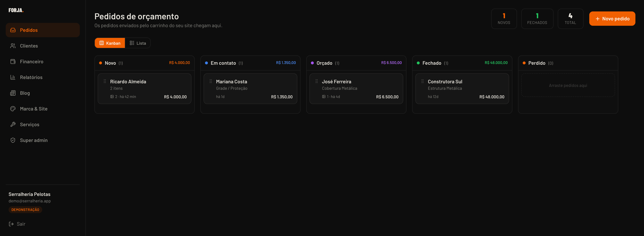The width and height of the screenshot is (644, 236).
Task: Click the orange dot of Novo column
Action: [x=101, y=63]
